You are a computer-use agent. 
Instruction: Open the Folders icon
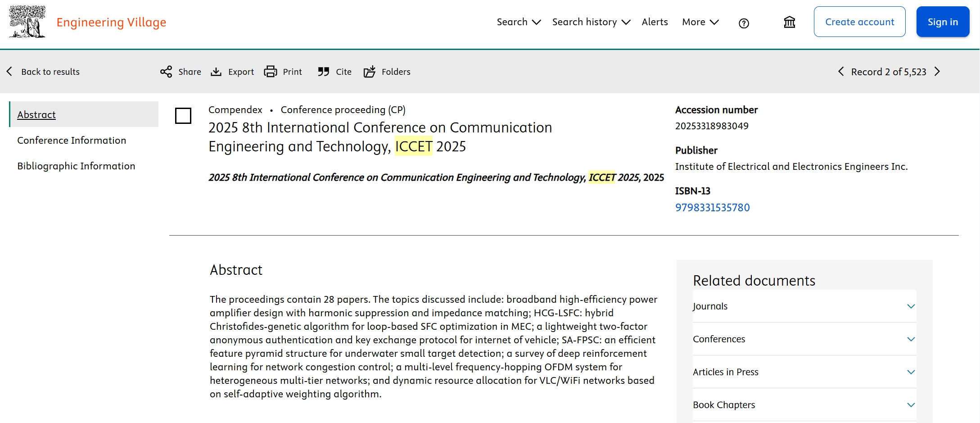click(x=370, y=72)
